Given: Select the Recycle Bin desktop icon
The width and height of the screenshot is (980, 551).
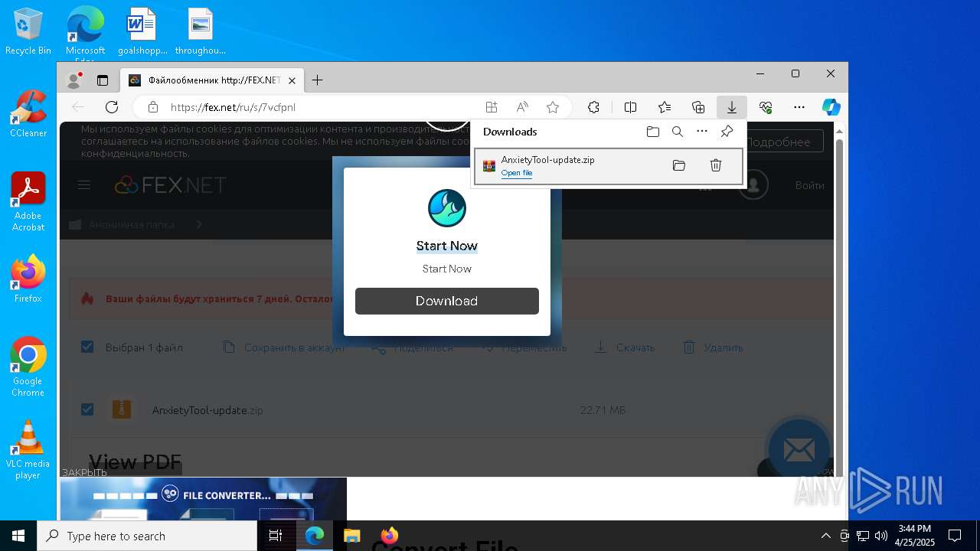Looking at the screenshot, I should coord(28,31).
